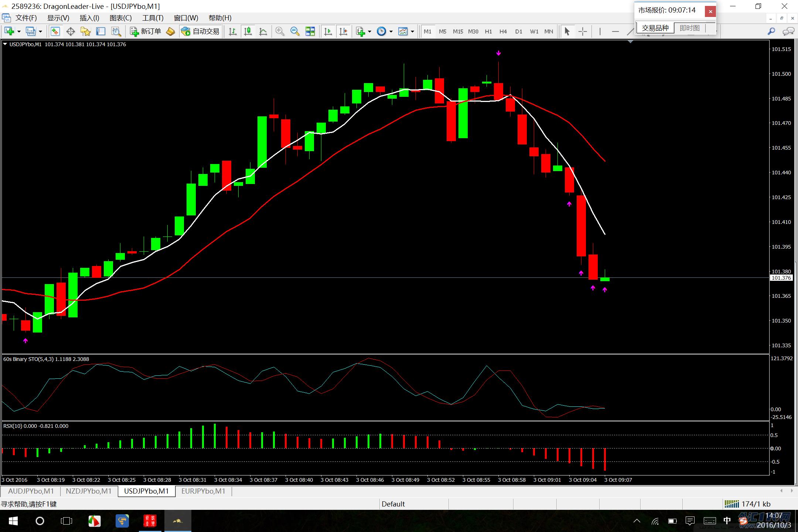
Task: Toggle the chart shift icon
Action: 343,31
